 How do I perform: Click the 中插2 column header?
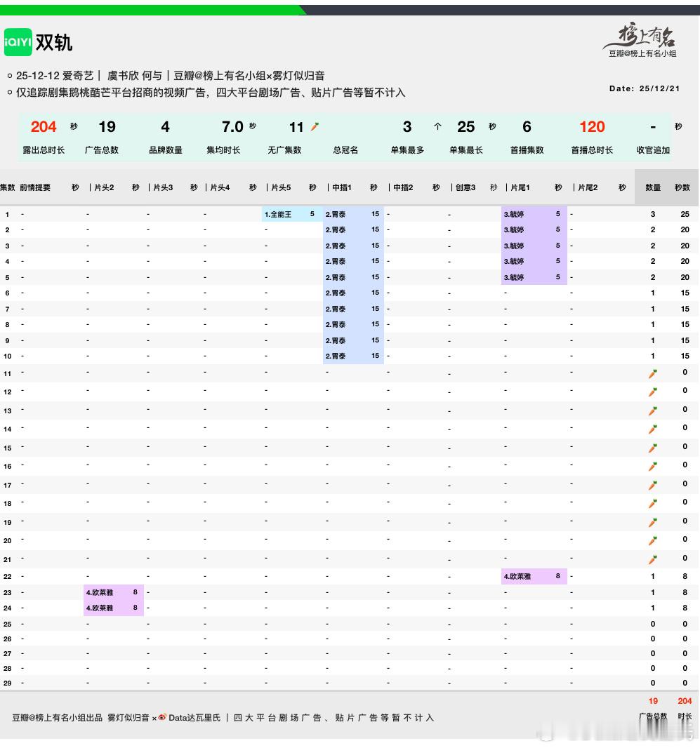(x=403, y=187)
